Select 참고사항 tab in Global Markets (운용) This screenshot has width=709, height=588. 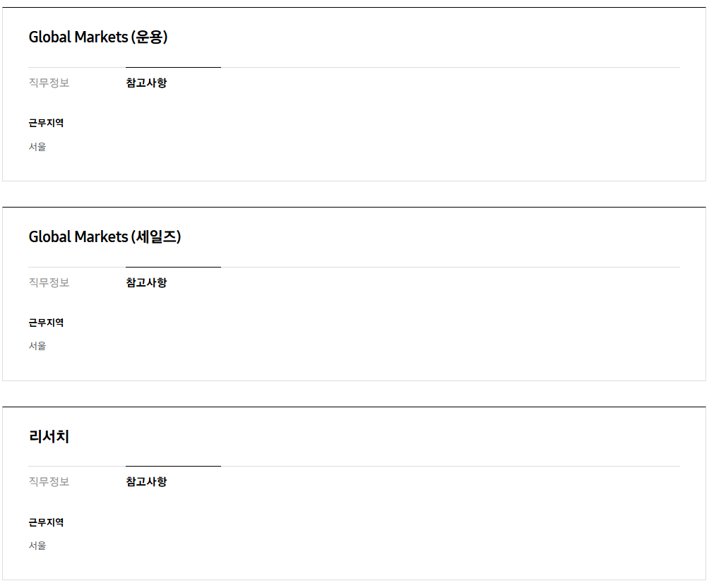pos(146,83)
